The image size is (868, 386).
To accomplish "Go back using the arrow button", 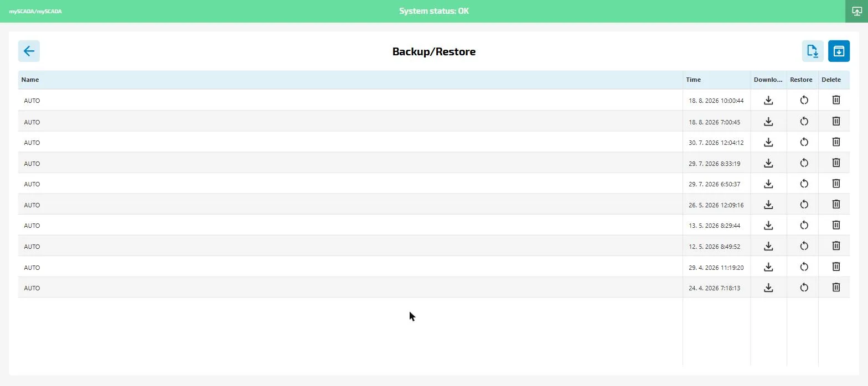I will click(x=29, y=51).
